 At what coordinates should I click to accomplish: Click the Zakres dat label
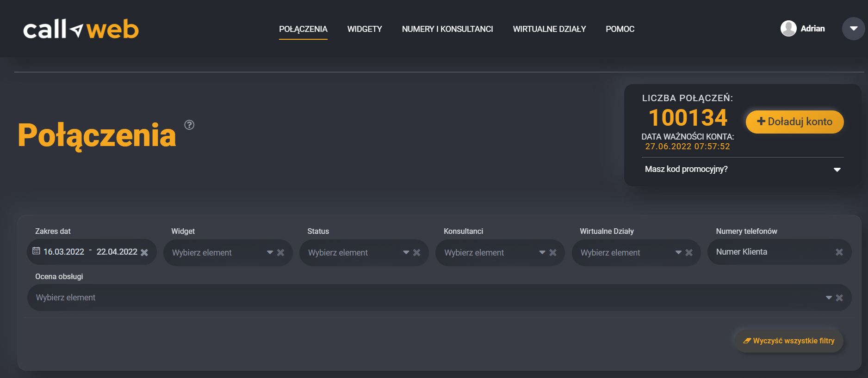coord(53,231)
